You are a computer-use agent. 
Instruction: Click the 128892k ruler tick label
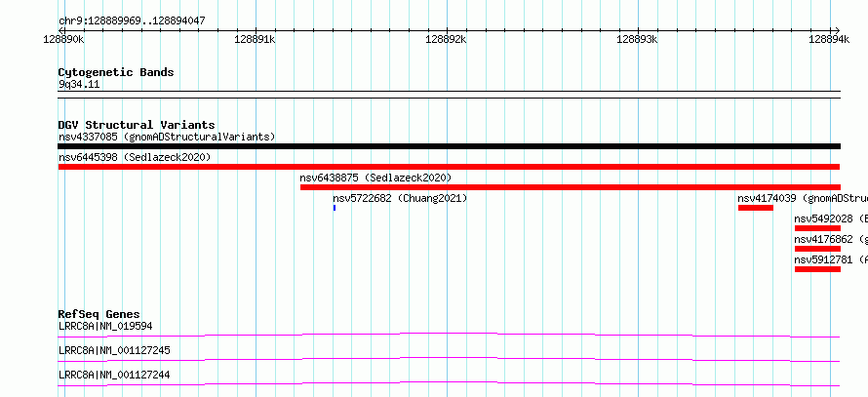coord(446,39)
